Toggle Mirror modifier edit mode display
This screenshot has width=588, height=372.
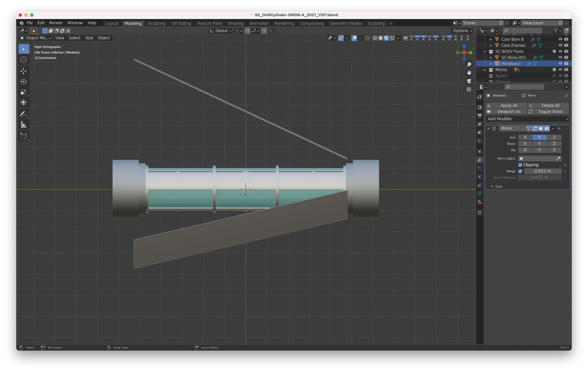click(x=534, y=128)
